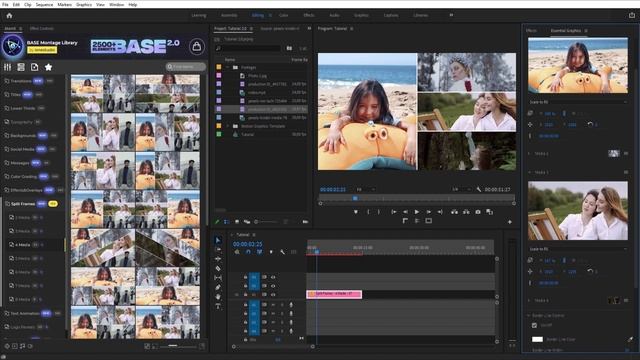Go to the Home screen icon
Screen dimensions: 640x360
tap(9, 16)
